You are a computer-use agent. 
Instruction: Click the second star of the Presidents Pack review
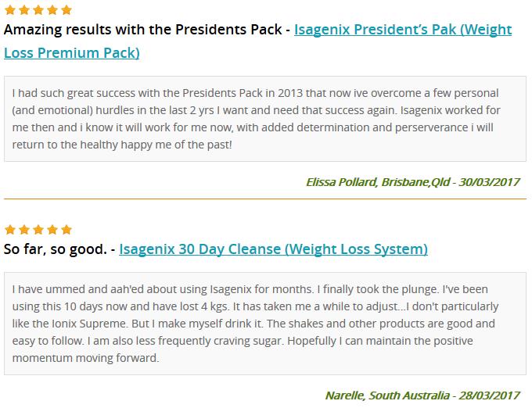(24, 10)
